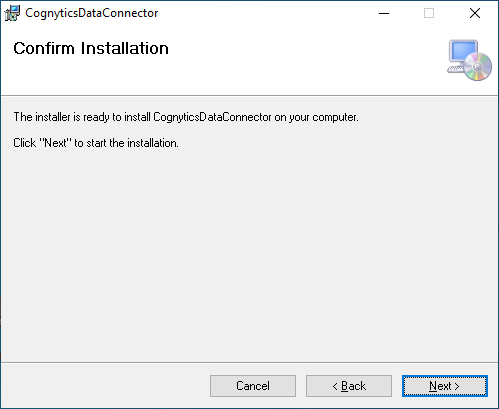The width and height of the screenshot is (499, 409).
Task: Click the CognyticsDataConnector title bar text
Action: coord(92,13)
